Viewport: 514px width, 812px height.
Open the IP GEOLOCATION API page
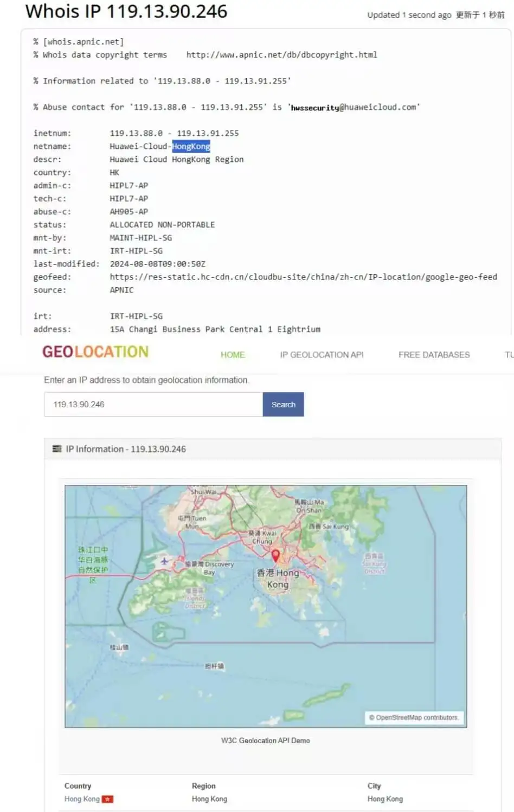[321, 355]
